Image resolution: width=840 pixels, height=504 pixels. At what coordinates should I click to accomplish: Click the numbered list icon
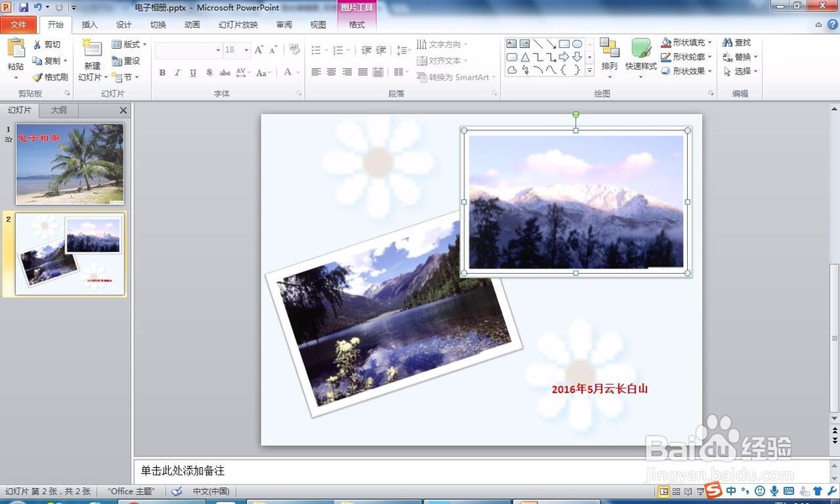click(338, 50)
